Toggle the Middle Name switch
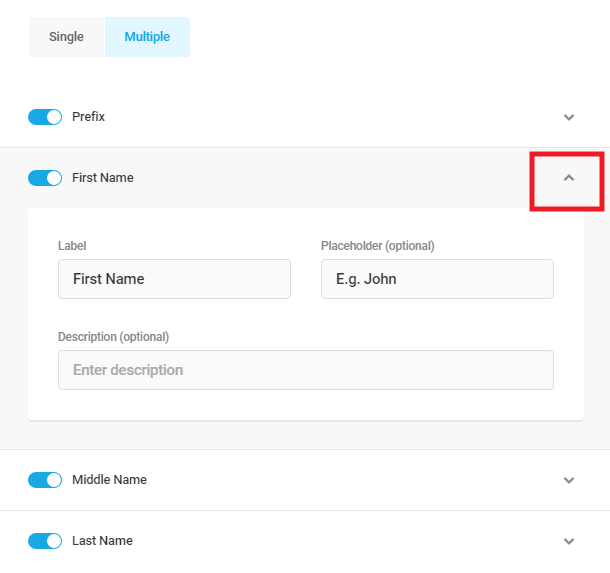Viewport: 610px width, 573px height. tap(45, 480)
